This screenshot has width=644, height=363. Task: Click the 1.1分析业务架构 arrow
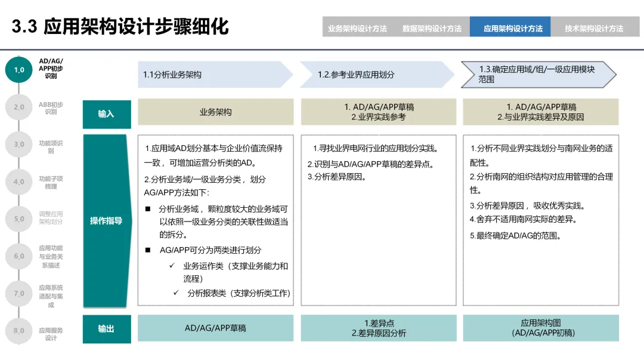[215, 75]
